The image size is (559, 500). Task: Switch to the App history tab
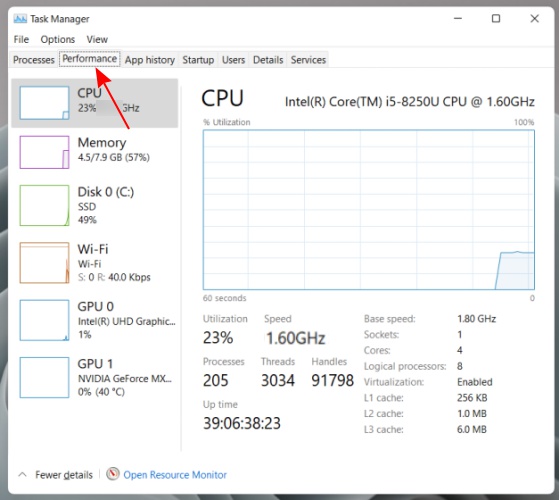[150, 60]
